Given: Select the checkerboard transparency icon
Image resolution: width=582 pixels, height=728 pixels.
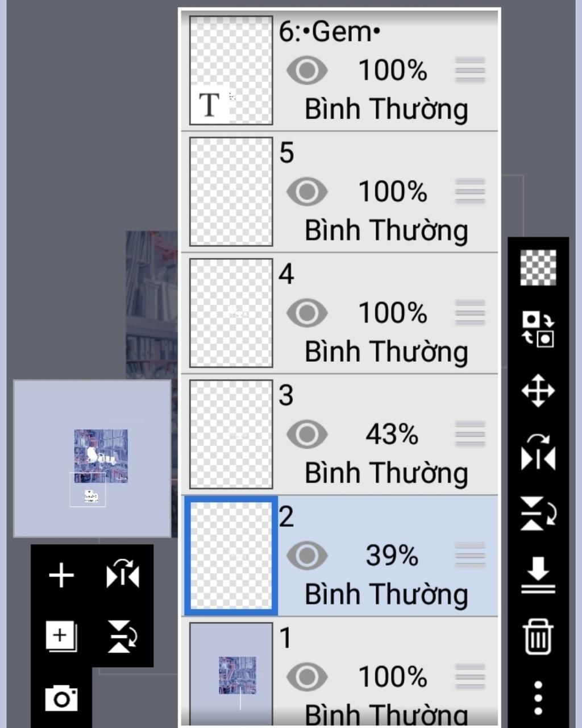Looking at the screenshot, I should coord(538,267).
